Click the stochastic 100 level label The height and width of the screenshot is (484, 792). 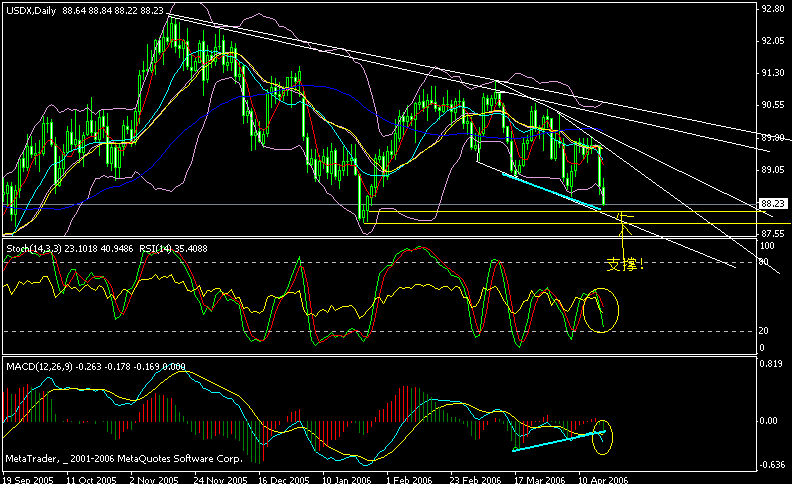coord(767,246)
